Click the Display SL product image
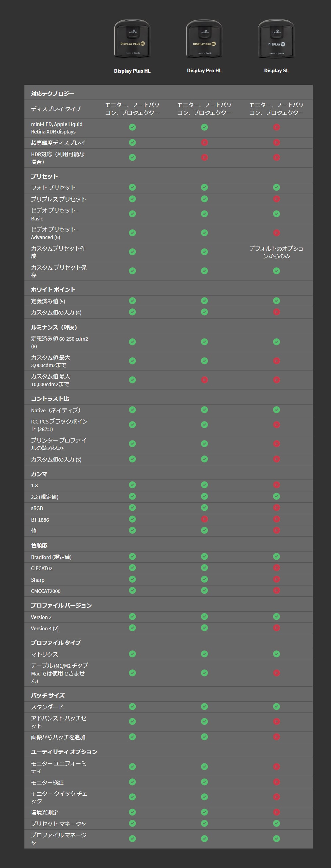The image size is (331, 868). [x=276, y=39]
